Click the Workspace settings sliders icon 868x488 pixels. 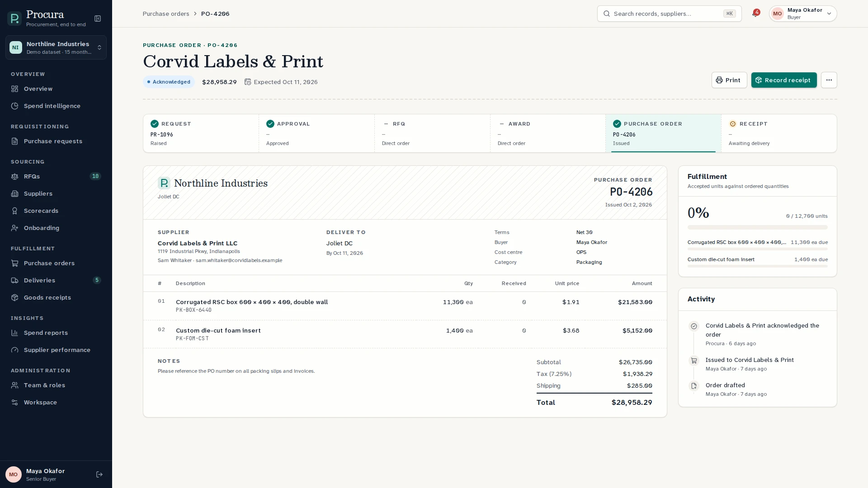(x=15, y=403)
